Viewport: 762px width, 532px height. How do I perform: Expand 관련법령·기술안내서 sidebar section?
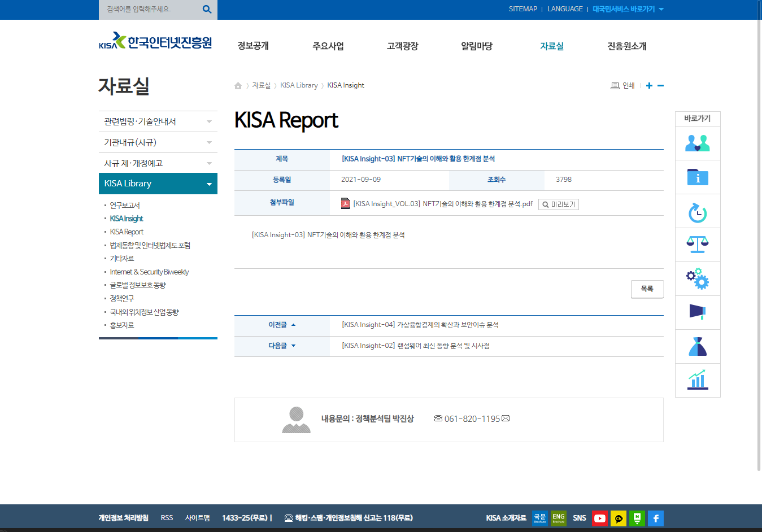point(158,121)
